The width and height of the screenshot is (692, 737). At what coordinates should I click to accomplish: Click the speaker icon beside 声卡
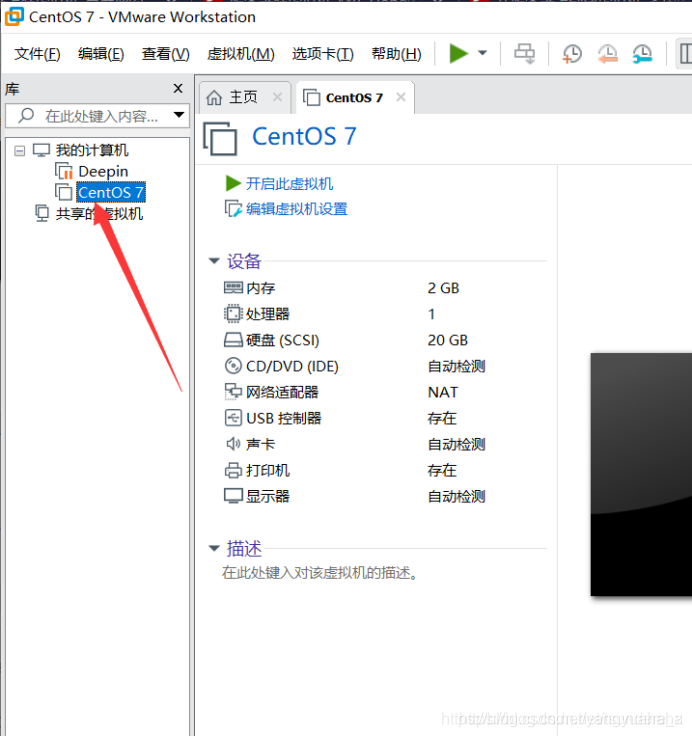tap(233, 444)
